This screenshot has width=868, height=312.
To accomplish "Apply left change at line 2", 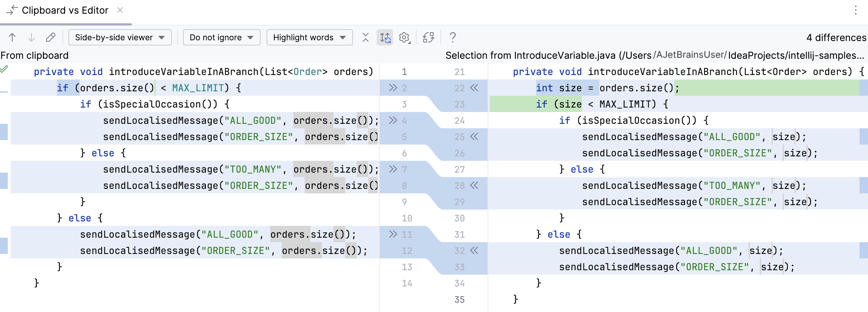I will tap(393, 88).
